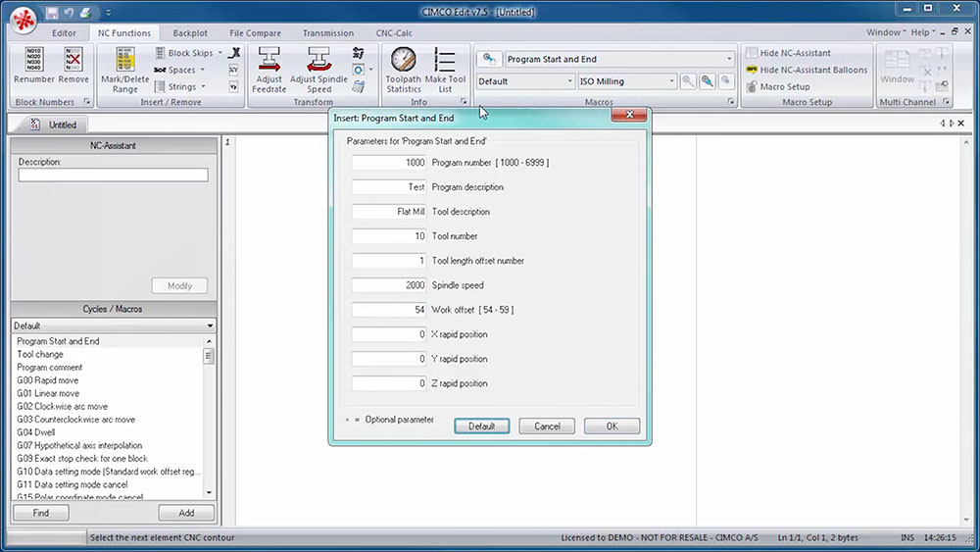Click the Tool number field
This screenshot has height=552, width=980.
[389, 236]
